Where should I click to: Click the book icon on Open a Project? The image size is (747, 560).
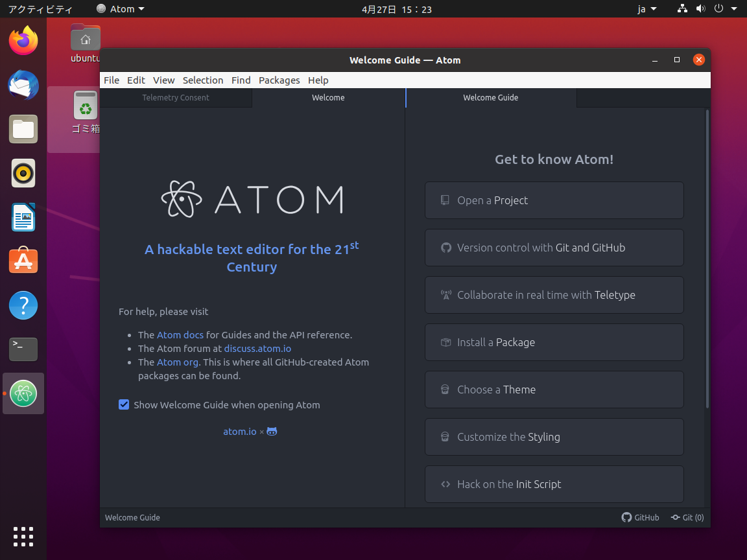[445, 200]
